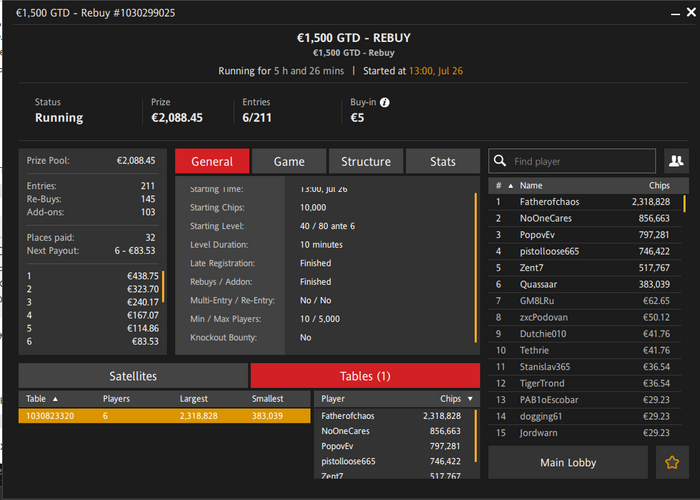Switch to the Satellites tab
The width and height of the screenshot is (700, 500).
click(x=133, y=376)
